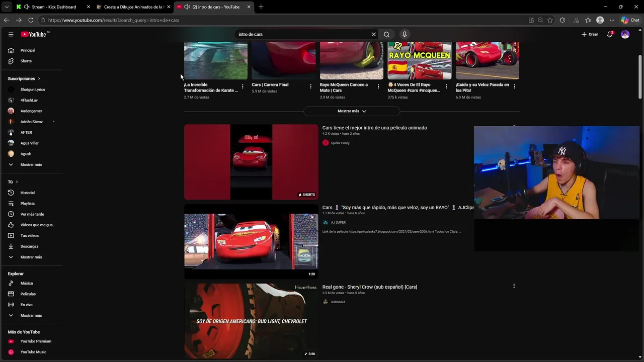Screen dimensions: 644x362
Task: Open Adrián Sáenz channel subscription
Action: (x=33, y=122)
